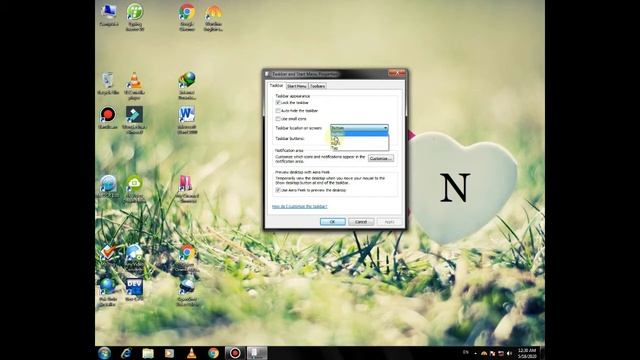Screen dimensions: 640x360
Task: Click the Customize... button
Action: click(381, 158)
